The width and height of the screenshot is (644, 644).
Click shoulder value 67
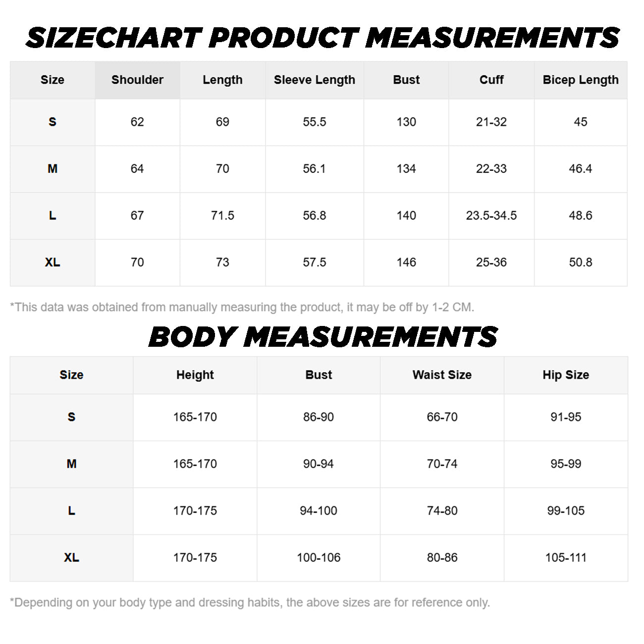tap(137, 215)
